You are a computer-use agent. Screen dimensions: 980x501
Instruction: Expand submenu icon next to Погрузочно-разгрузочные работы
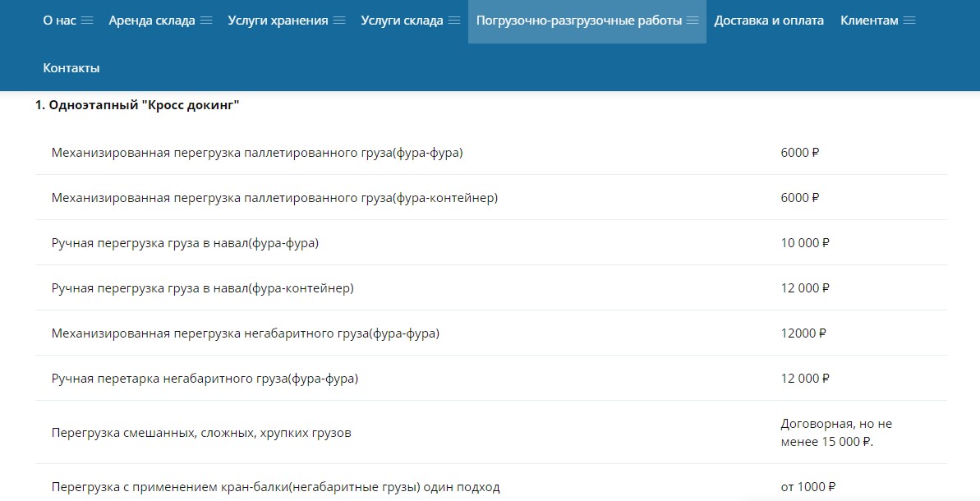[692, 21]
